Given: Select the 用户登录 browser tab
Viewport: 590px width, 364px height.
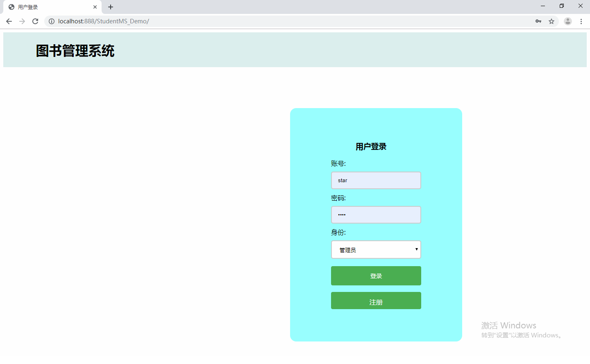Looking at the screenshot, I should (x=52, y=7).
